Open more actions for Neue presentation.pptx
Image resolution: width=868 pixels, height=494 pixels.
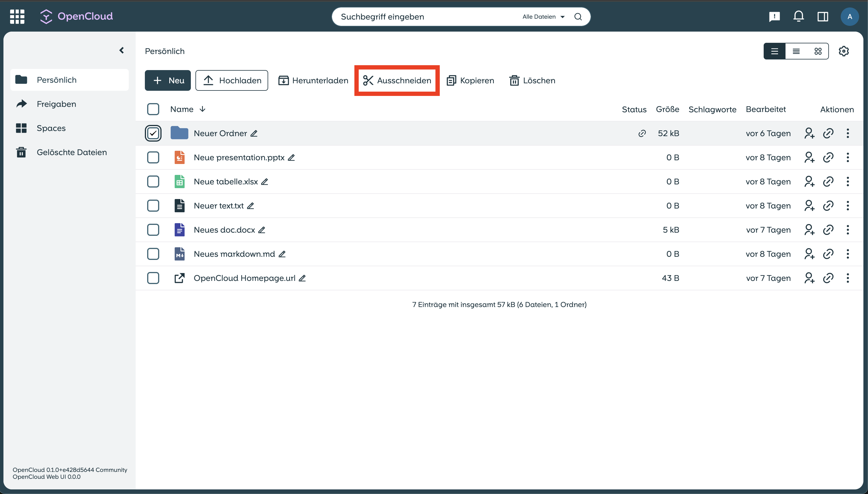[x=848, y=157]
